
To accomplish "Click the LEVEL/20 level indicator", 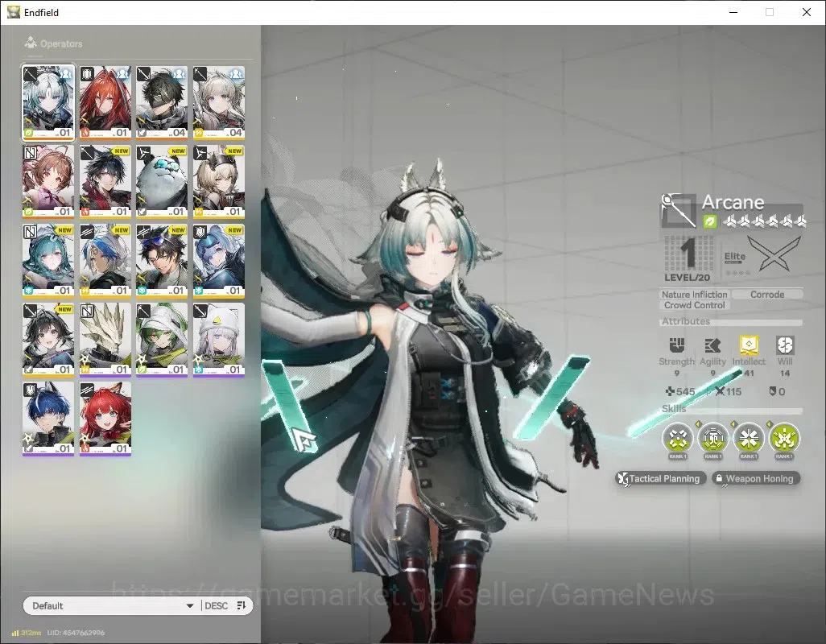I will click(687, 278).
